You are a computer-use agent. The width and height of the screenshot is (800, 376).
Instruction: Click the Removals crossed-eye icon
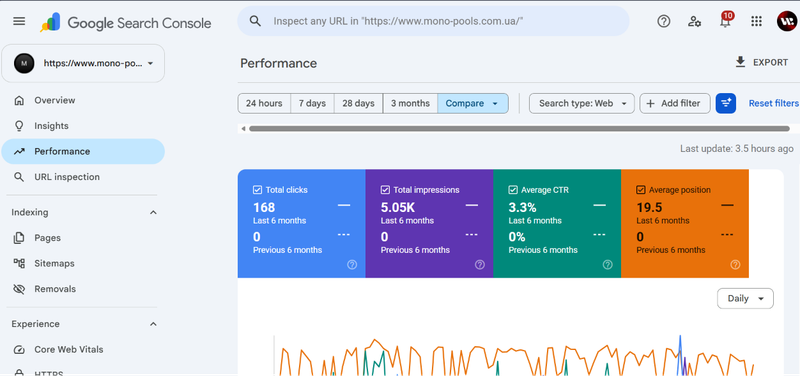(x=19, y=289)
